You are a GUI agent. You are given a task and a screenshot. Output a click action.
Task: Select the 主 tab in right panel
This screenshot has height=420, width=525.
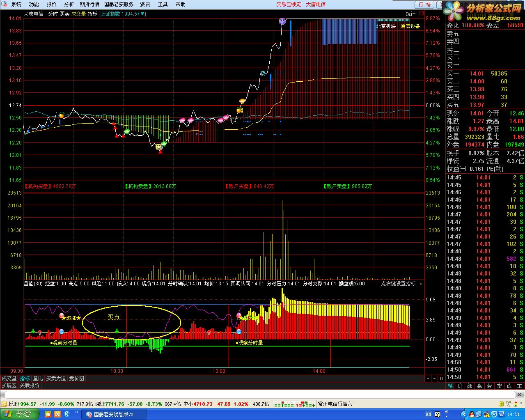click(x=519, y=386)
